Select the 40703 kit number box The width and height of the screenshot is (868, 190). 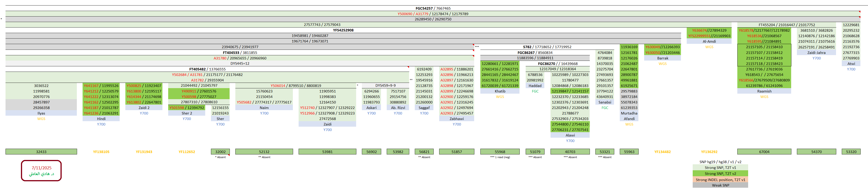(x=570, y=152)
